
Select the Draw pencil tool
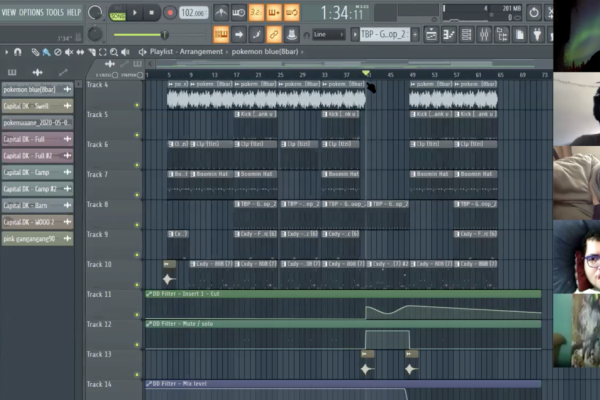pos(35,52)
